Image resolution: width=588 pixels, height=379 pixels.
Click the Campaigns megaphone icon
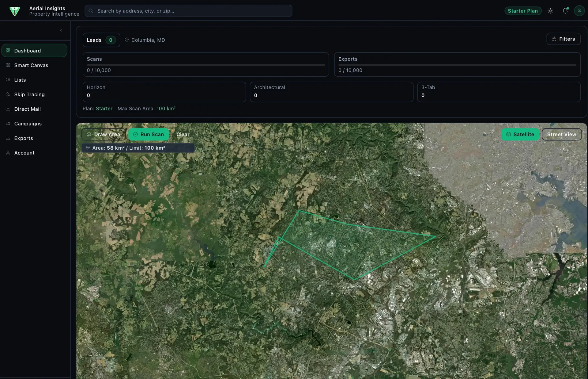click(x=8, y=124)
